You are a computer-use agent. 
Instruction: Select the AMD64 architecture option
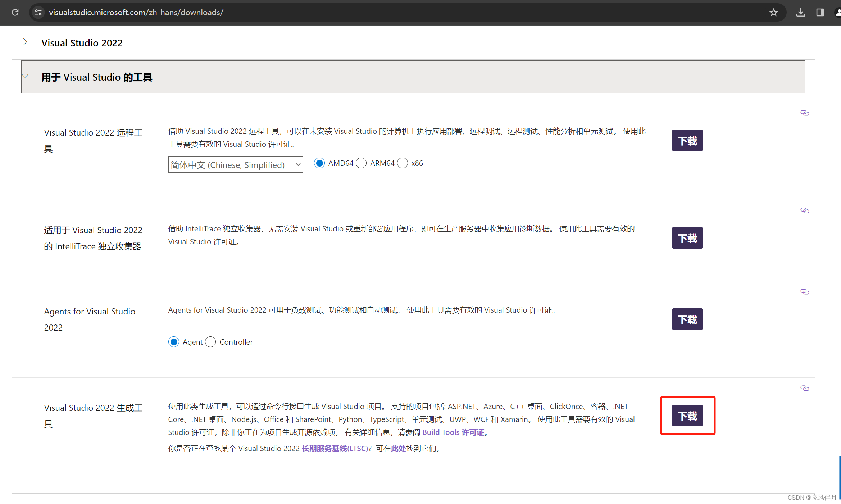click(x=319, y=163)
